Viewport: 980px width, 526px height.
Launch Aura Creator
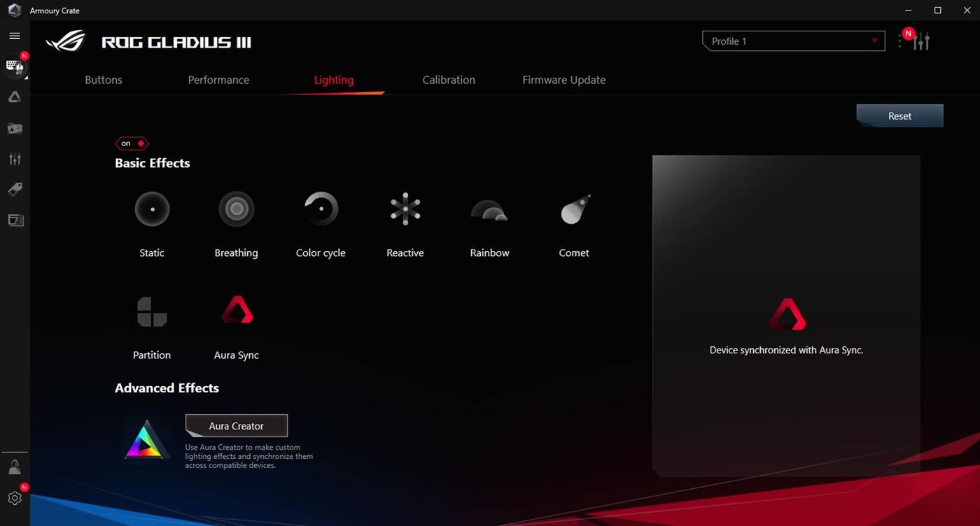pyautogui.click(x=237, y=425)
